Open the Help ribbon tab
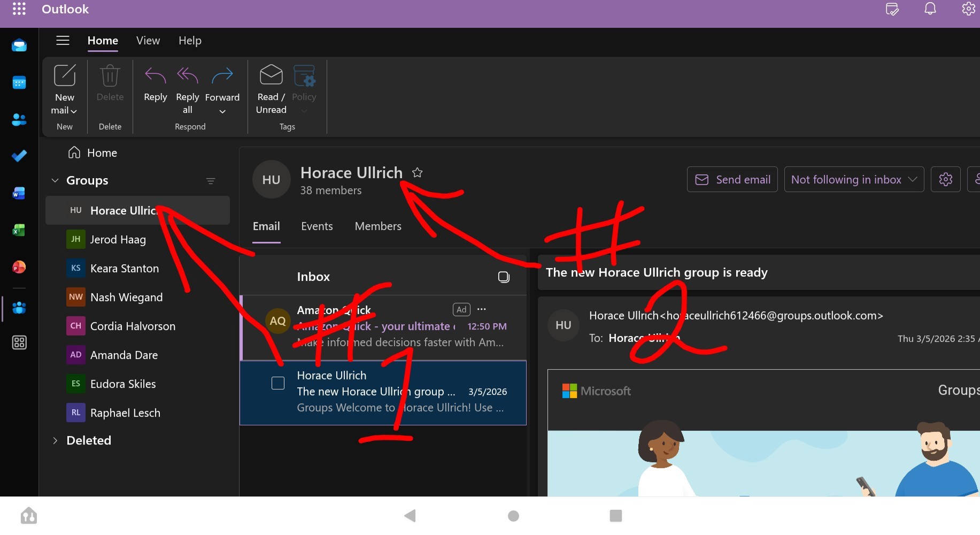Viewport: 980px width, 535px height. [x=190, y=41]
